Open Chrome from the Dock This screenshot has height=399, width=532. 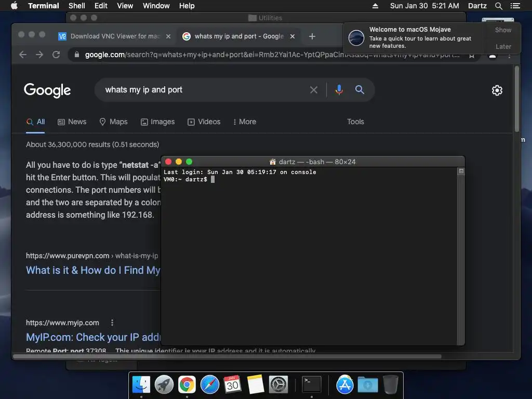[187, 385]
